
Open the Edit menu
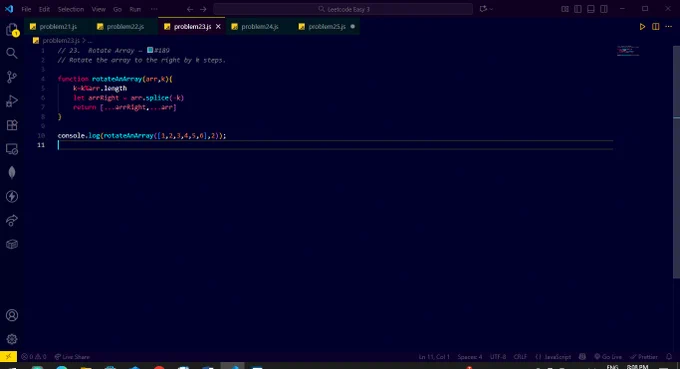click(x=44, y=9)
